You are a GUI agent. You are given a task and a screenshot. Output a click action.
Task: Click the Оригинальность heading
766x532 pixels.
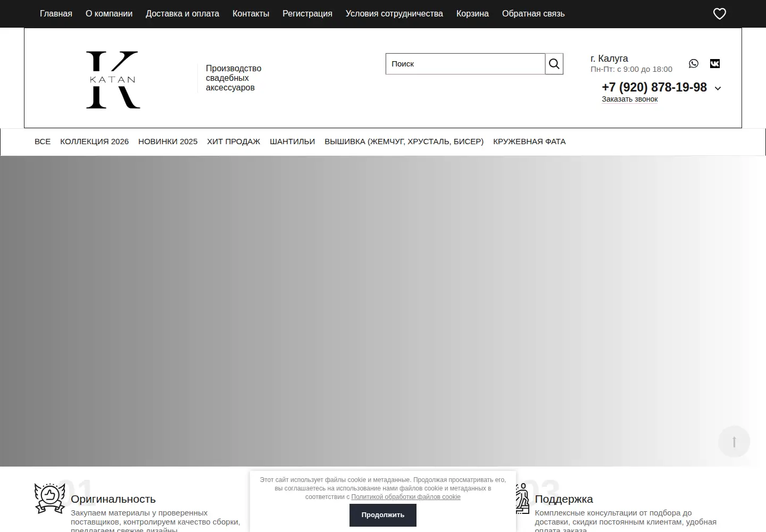(113, 499)
